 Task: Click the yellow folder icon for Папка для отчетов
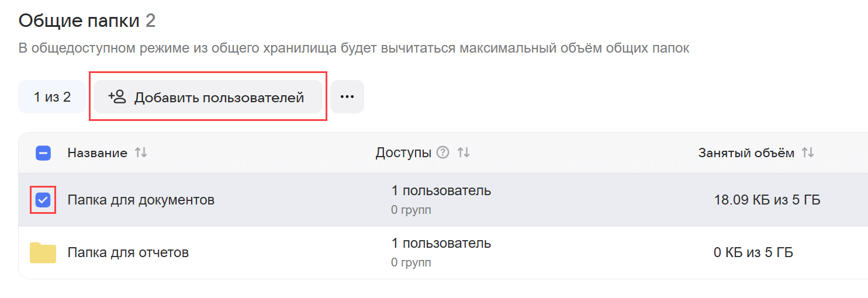click(x=43, y=253)
